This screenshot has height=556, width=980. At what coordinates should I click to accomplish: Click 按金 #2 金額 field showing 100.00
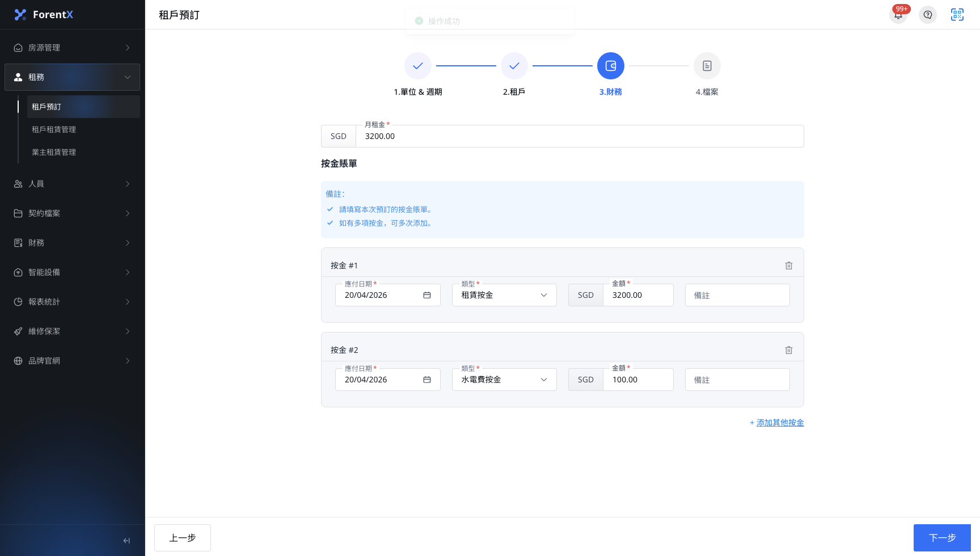click(638, 380)
